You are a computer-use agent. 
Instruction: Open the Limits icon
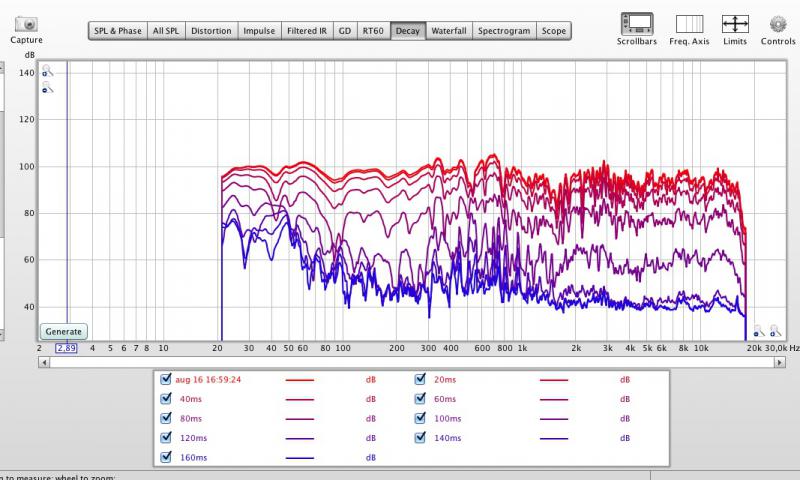tap(735, 24)
